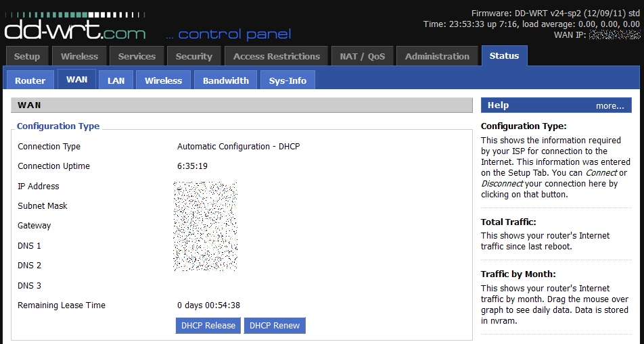
Task: Open the Administration tab
Action: [x=437, y=57]
